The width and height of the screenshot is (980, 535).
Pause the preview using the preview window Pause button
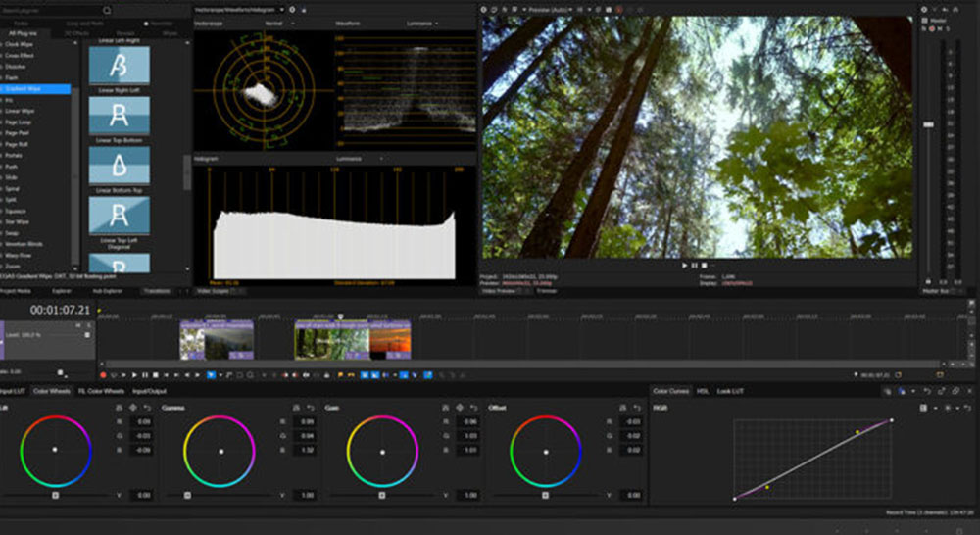[x=694, y=265]
